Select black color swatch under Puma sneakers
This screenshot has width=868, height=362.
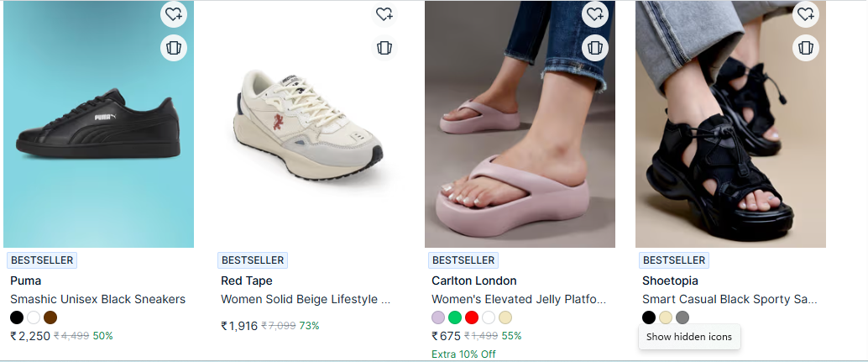pos(17,317)
